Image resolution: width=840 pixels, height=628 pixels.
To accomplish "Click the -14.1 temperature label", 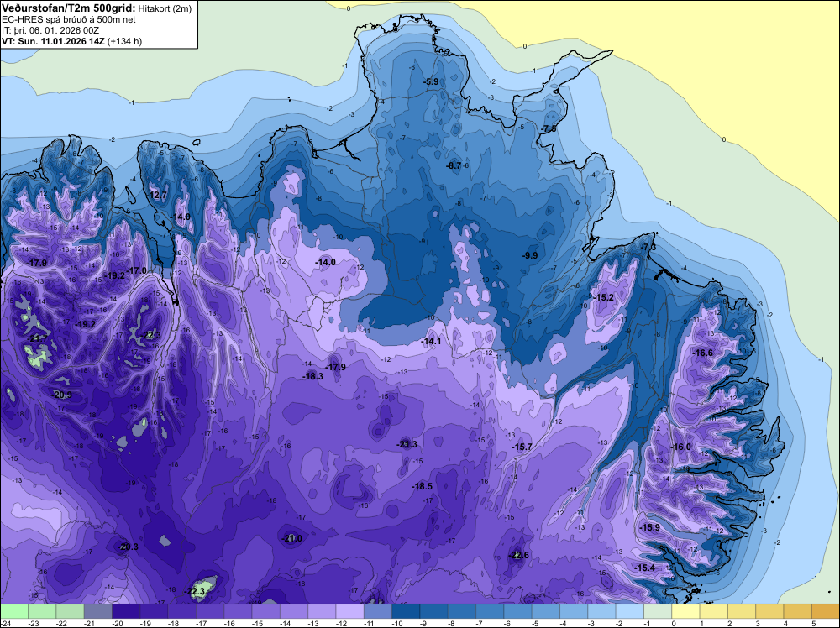I will pyautogui.click(x=431, y=342).
